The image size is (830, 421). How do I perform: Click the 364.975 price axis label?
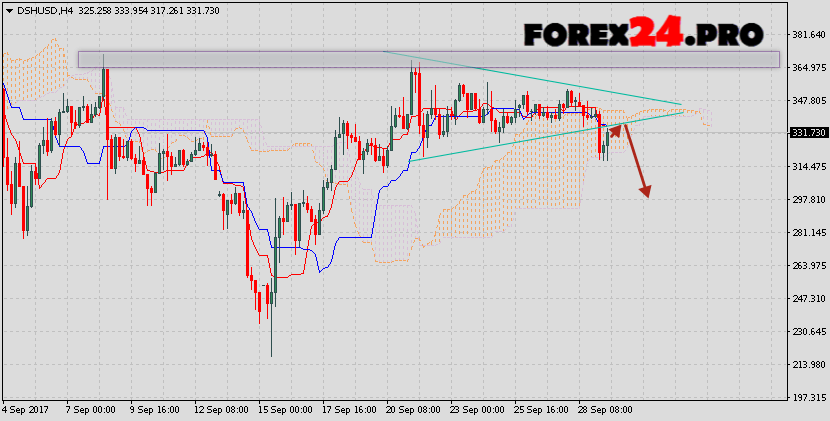[x=807, y=68]
